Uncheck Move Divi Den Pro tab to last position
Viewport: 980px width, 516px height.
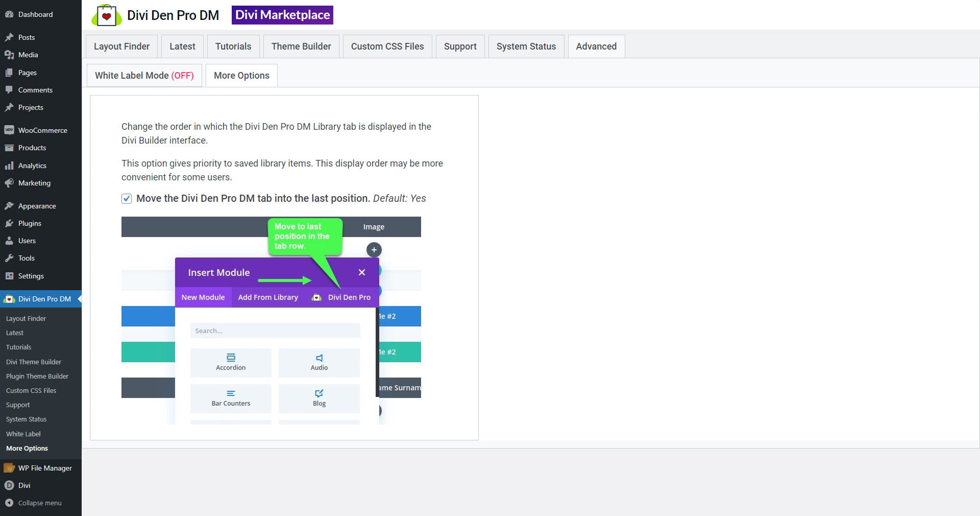[x=127, y=199]
